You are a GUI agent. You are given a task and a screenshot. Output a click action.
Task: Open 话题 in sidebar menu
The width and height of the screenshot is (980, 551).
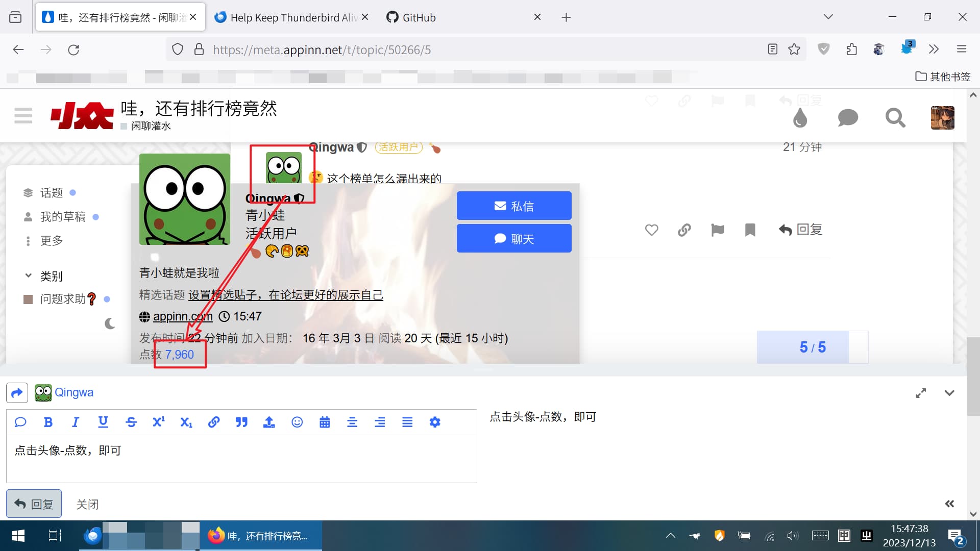pyautogui.click(x=51, y=193)
